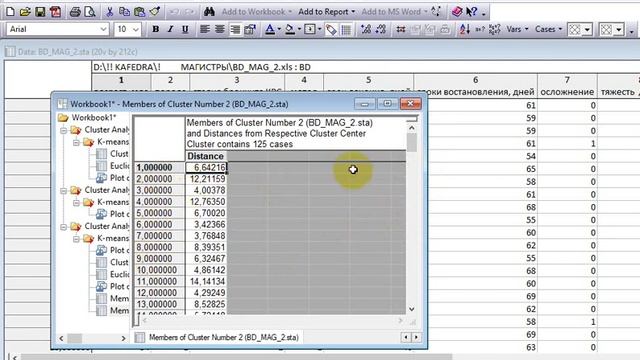Image resolution: width=640 pixels, height=360 pixels.
Task: Collapse the first Cluster Analysis tree node
Action: [64, 131]
